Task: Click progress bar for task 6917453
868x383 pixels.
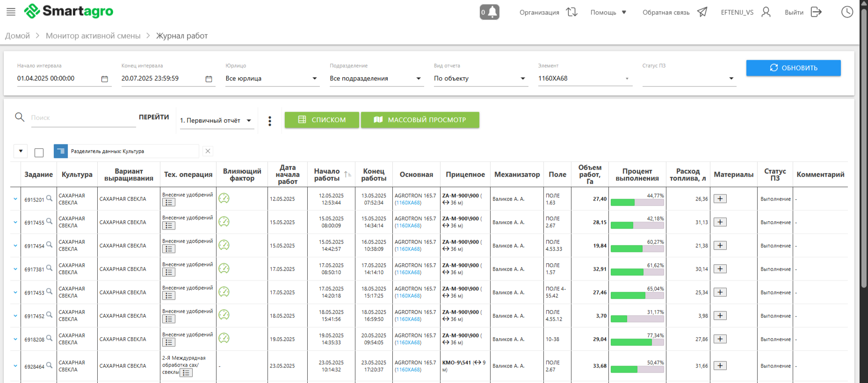Action: [637, 296]
